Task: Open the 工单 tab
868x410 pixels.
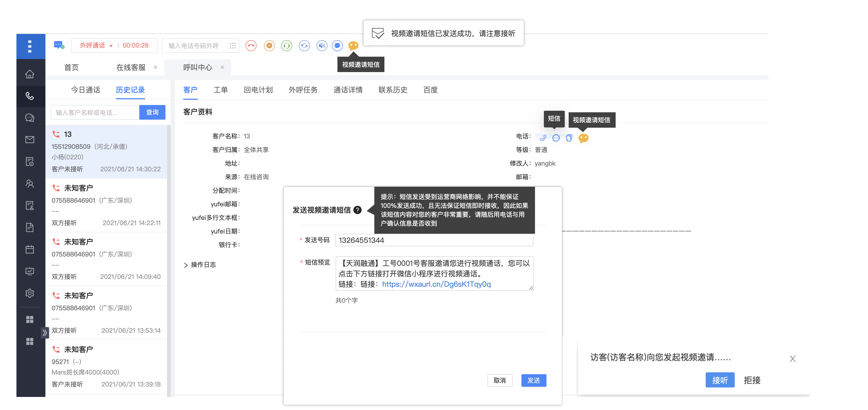Action: coord(221,90)
